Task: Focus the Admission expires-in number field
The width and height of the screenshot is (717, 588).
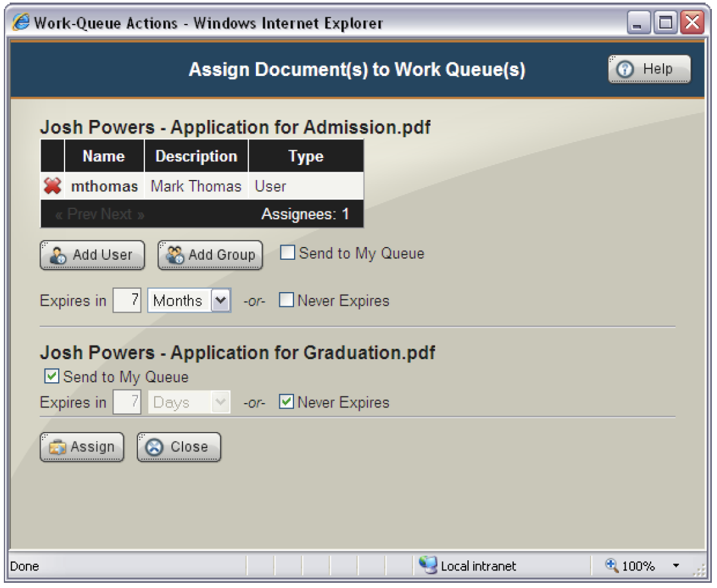Action: [x=127, y=300]
